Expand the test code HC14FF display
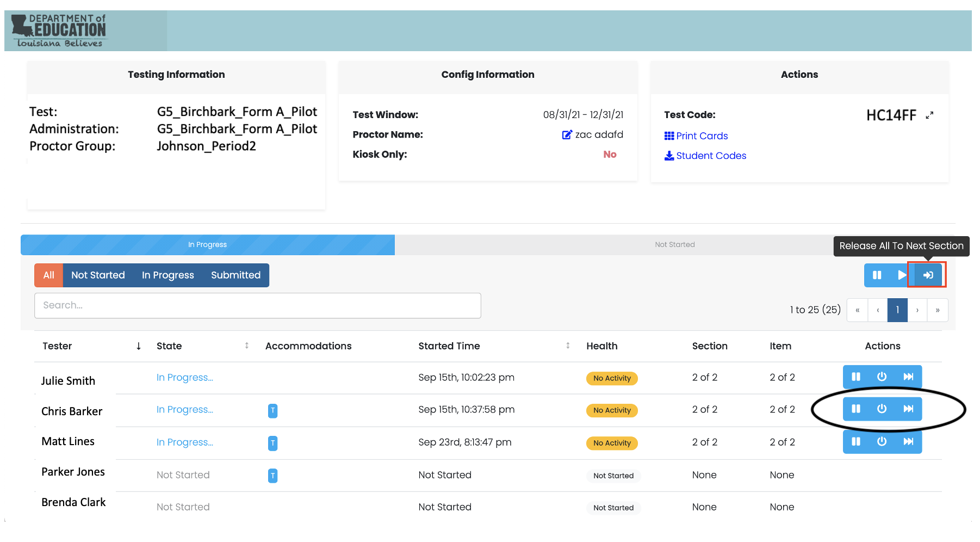The image size is (980, 542). pos(929,115)
